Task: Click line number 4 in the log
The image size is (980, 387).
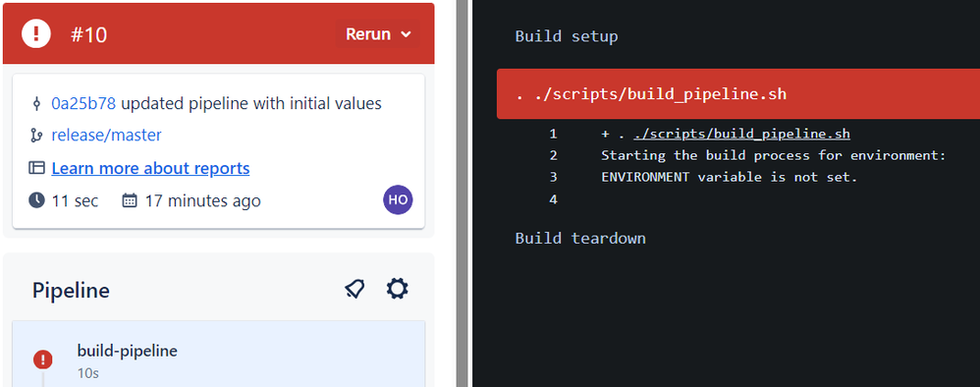Action: (553, 199)
